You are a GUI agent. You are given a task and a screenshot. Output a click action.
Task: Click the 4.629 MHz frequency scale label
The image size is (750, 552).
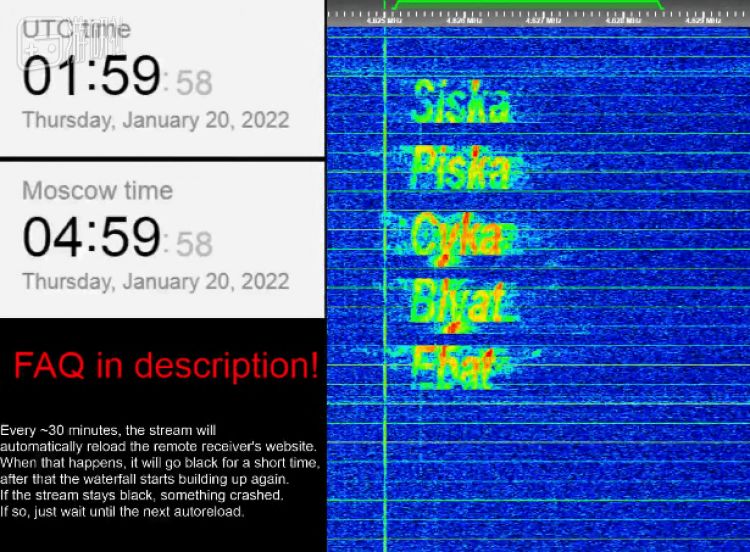tap(703, 21)
